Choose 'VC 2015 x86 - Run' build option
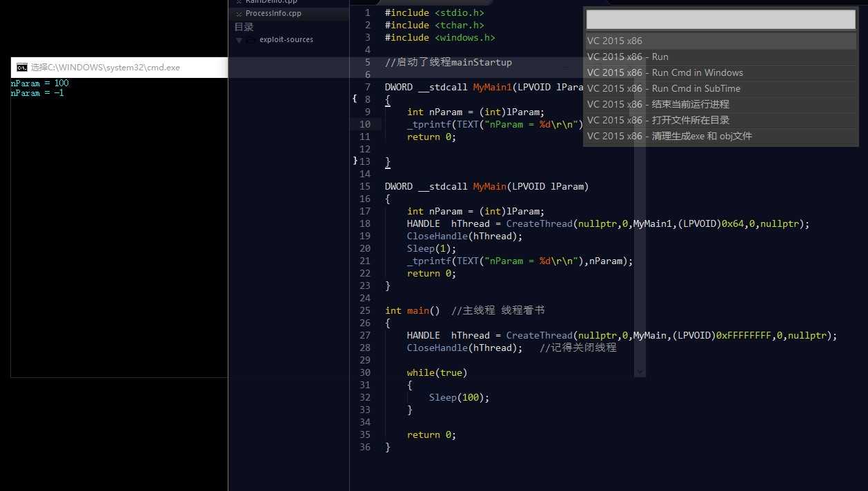The height and width of the screenshot is (491, 868). (721, 57)
